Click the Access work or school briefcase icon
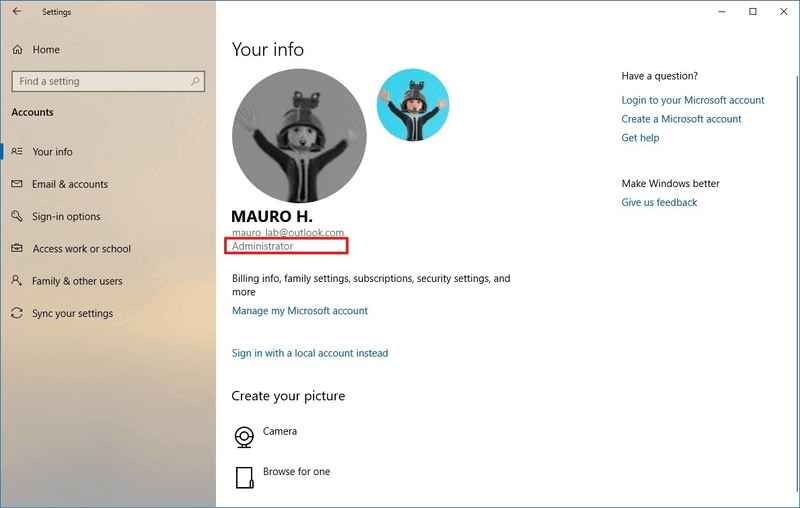 [x=17, y=248]
